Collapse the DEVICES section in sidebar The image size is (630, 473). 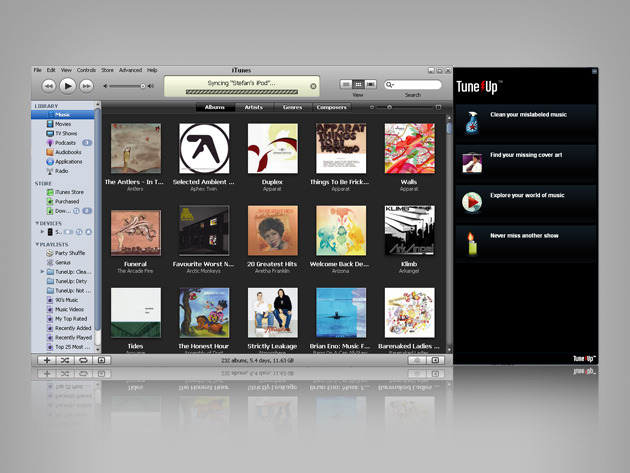tap(36, 223)
